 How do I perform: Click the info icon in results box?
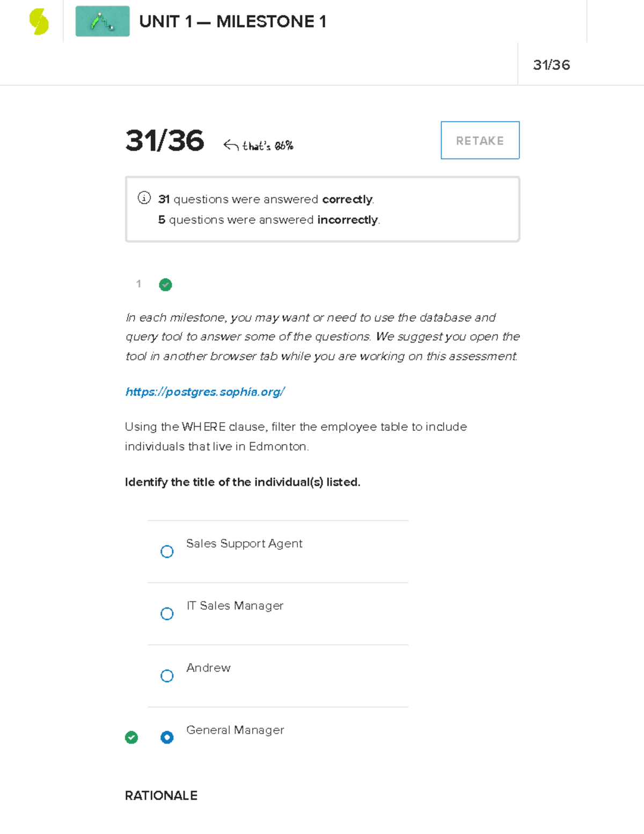(x=144, y=198)
